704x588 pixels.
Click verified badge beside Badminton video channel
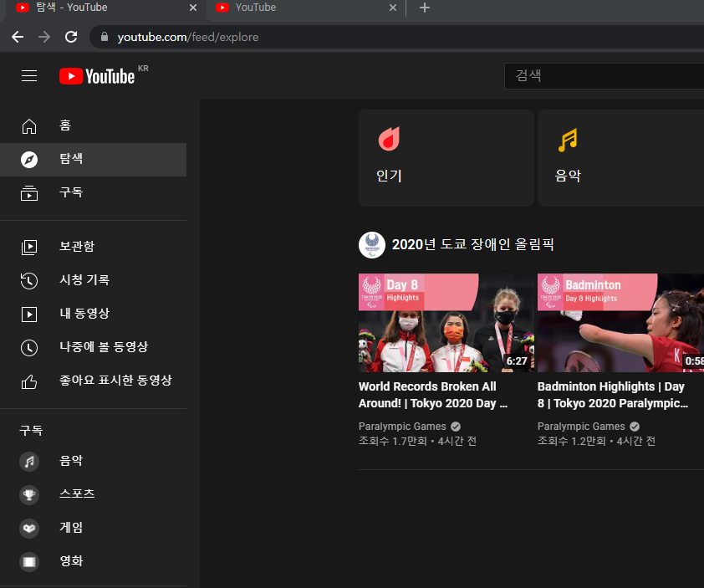point(635,427)
